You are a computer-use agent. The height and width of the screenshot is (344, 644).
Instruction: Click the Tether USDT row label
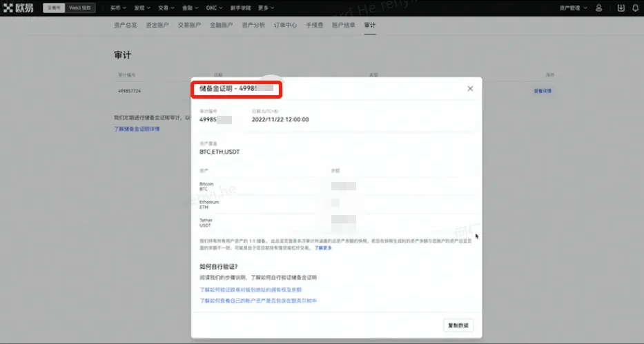tap(206, 223)
